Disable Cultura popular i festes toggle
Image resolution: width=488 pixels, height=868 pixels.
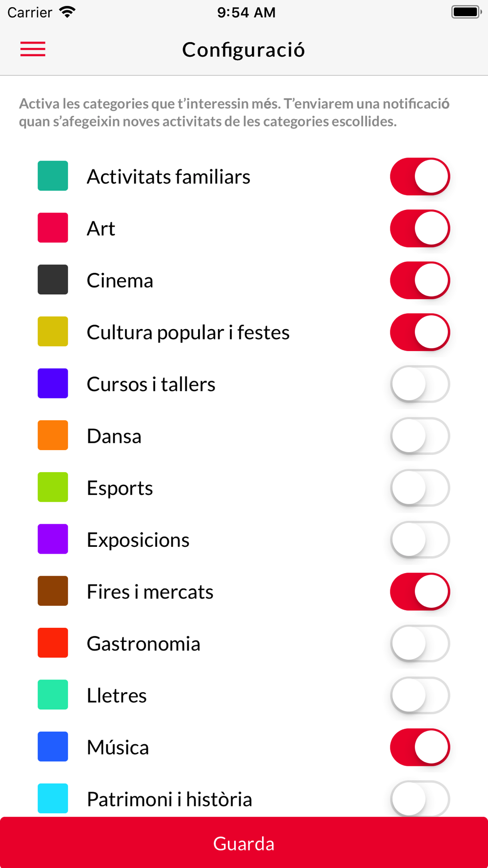(420, 332)
